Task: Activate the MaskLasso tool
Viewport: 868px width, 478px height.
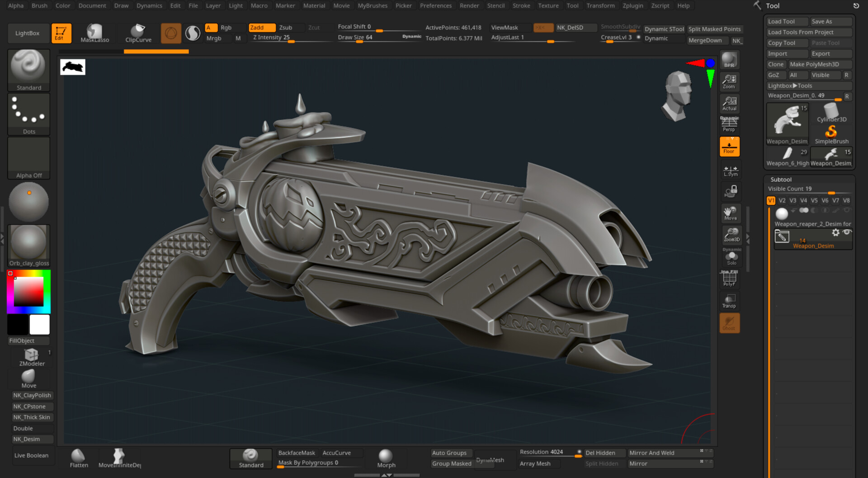Action: pyautogui.click(x=94, y=33)
